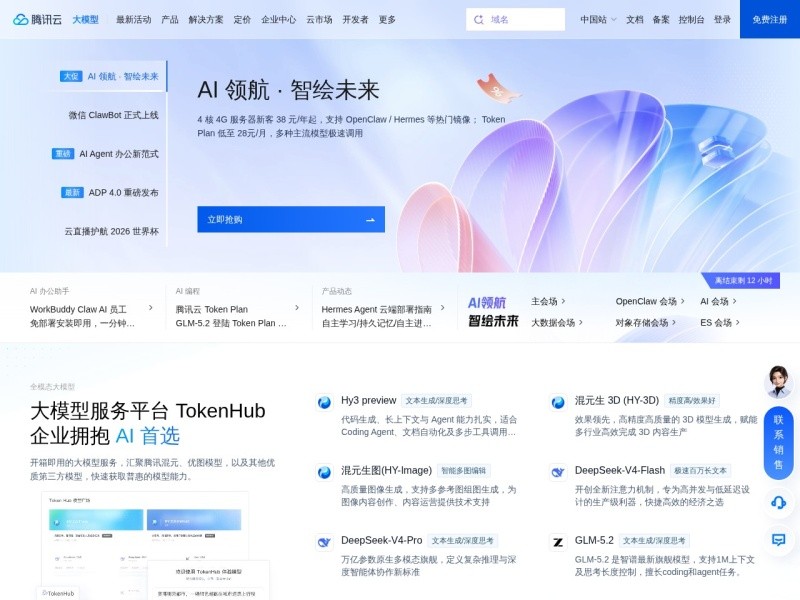Open 解决方案 nav menu

coord(206,19)
